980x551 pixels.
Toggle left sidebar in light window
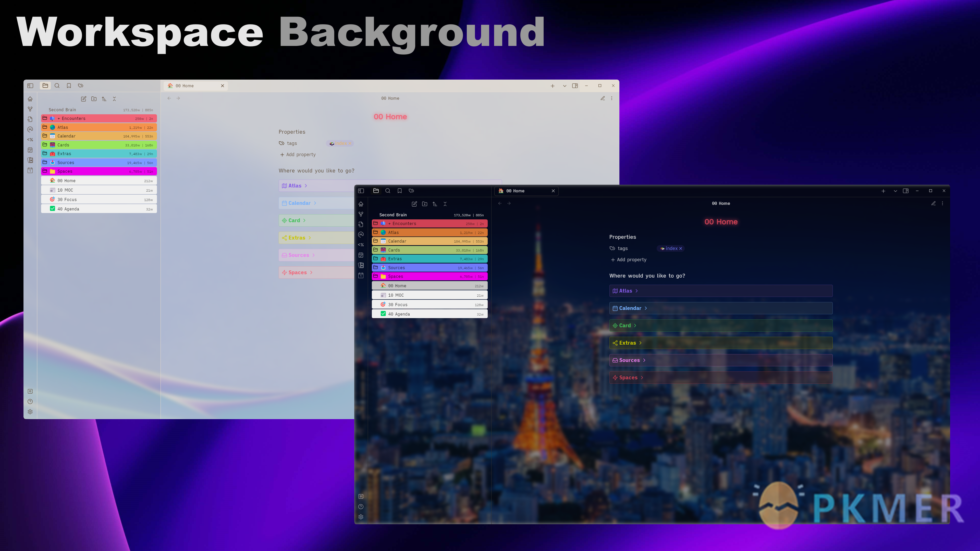tap(30, 85)
